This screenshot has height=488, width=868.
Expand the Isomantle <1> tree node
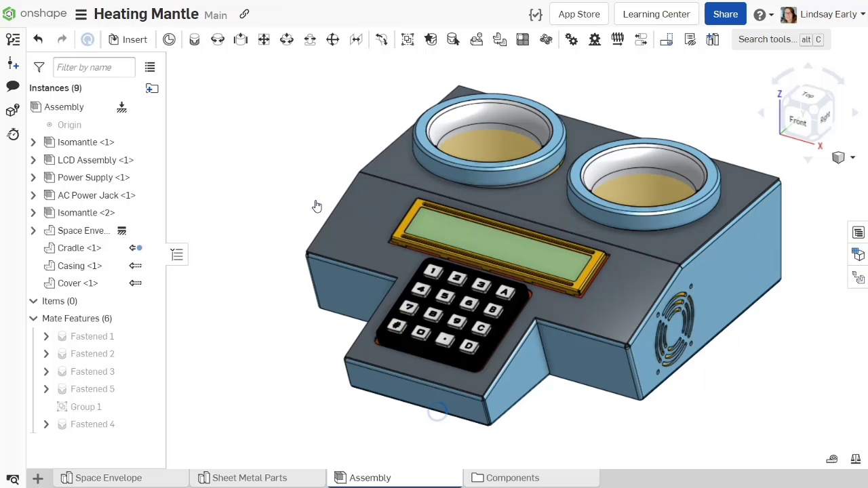(x=33, y=142)
